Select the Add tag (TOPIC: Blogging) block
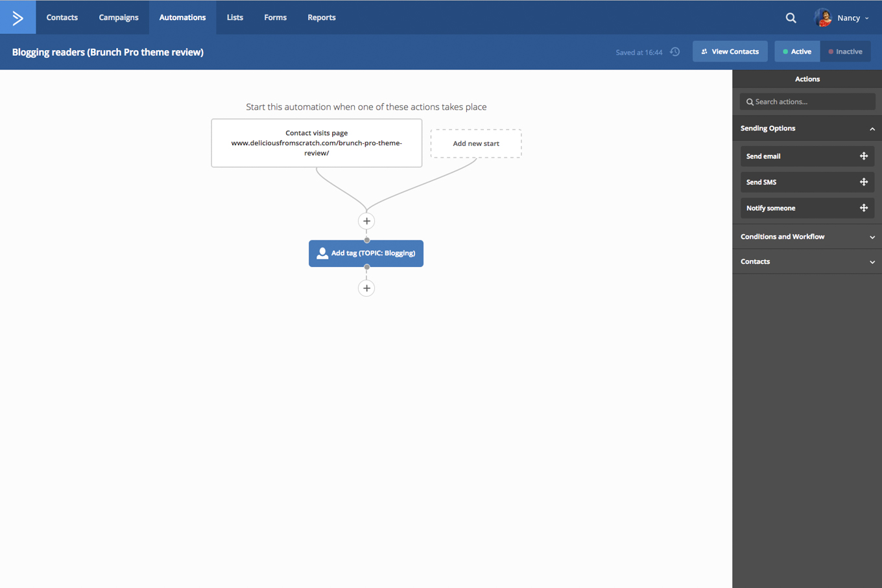The width and height of the screenshot is (882, 588). (x=366, y=253)
